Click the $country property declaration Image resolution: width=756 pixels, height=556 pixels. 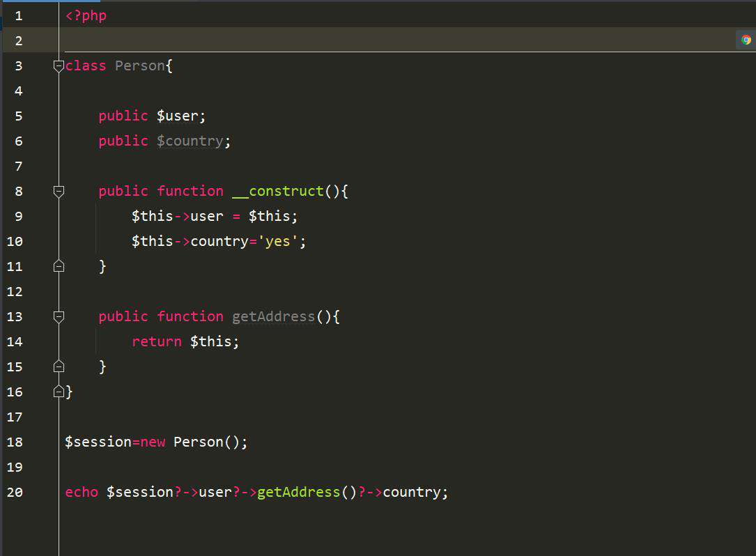click(x=190, y=141)
